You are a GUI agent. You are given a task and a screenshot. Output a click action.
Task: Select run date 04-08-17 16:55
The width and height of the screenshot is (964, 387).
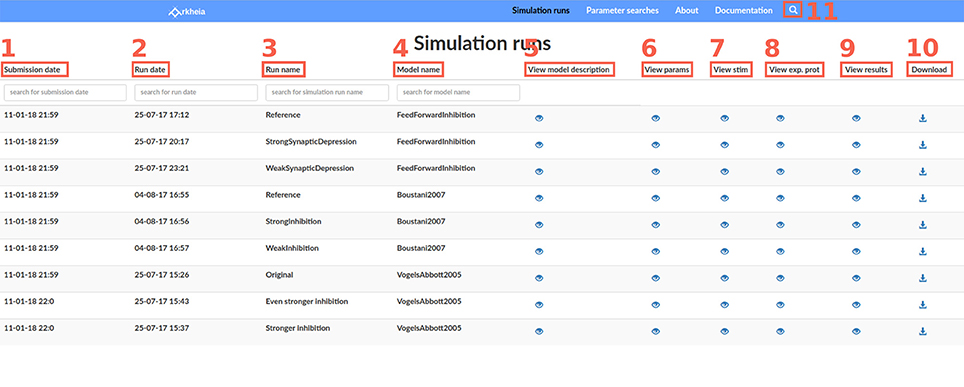(162, 194)
